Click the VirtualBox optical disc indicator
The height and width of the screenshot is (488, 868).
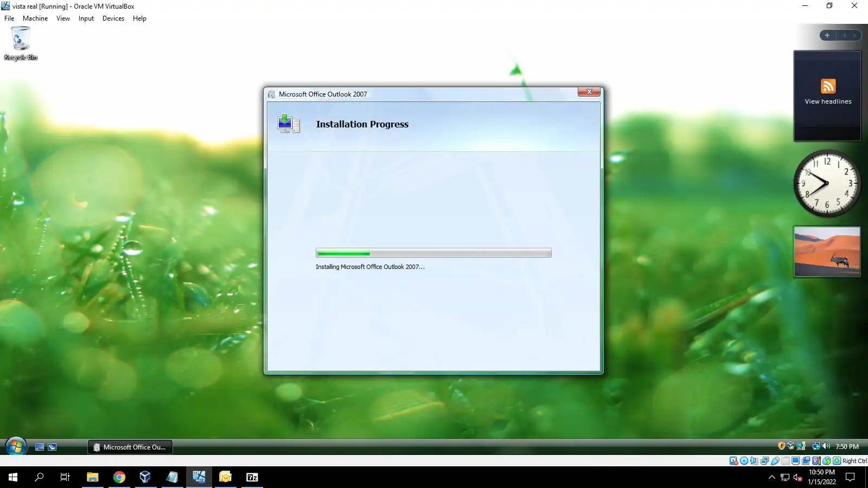pos(744,461)
